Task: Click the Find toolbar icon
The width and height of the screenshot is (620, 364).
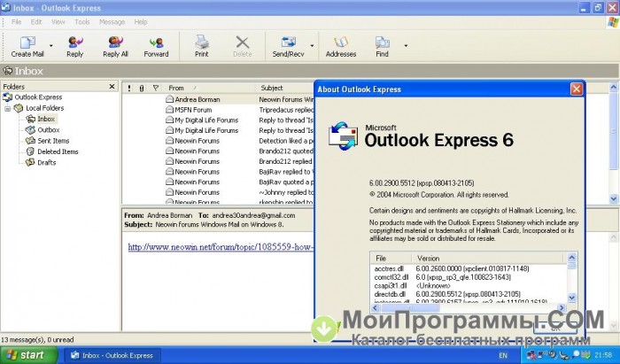Action: pos(382,43)
